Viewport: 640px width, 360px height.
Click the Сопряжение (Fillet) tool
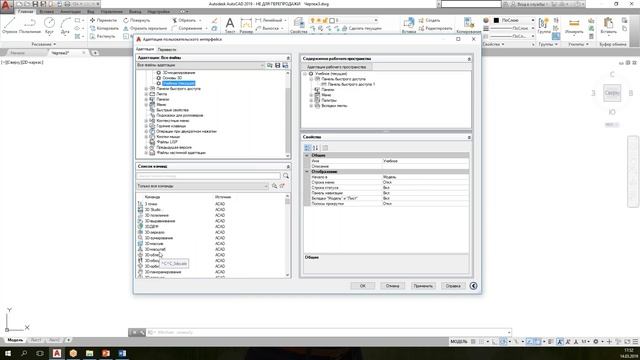187,28
